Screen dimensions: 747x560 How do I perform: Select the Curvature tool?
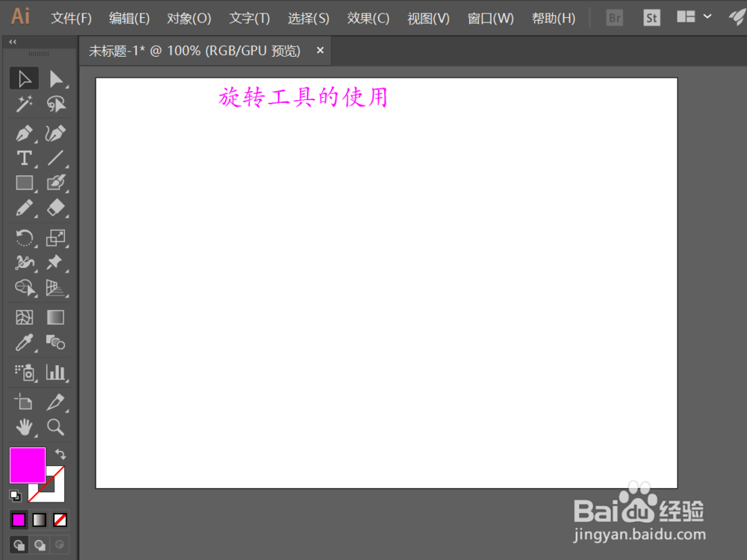[56, 134]
